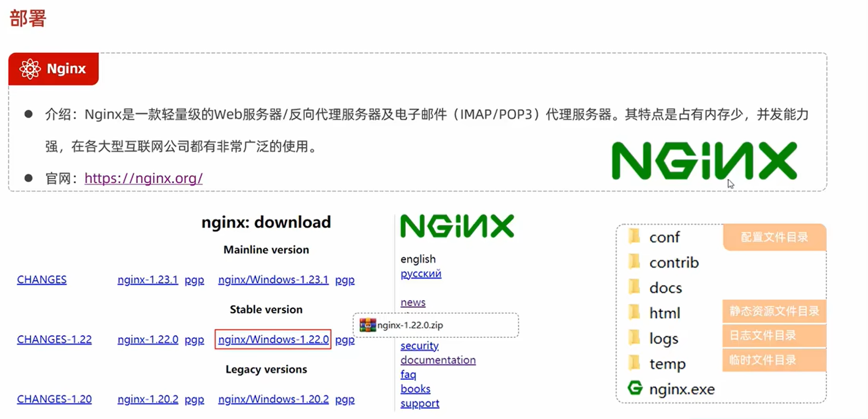
Task: Open the CHANGES-1.22 link
Action: pos(54,339)
